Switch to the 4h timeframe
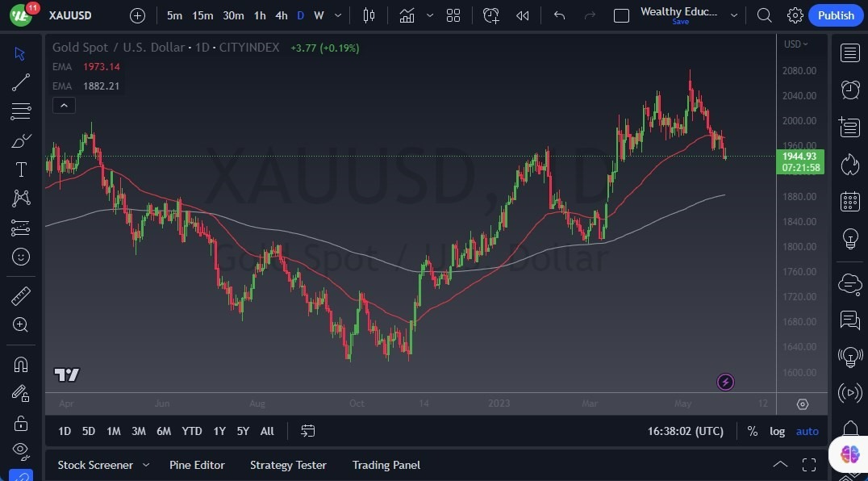The width and height of the screenshot is (868, 481). (282, 15)
